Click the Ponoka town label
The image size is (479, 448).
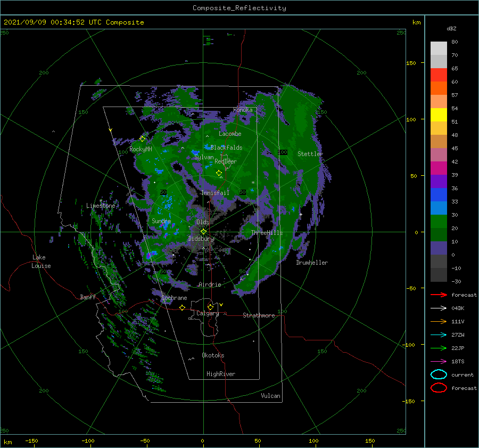click(x=243, y=110)
